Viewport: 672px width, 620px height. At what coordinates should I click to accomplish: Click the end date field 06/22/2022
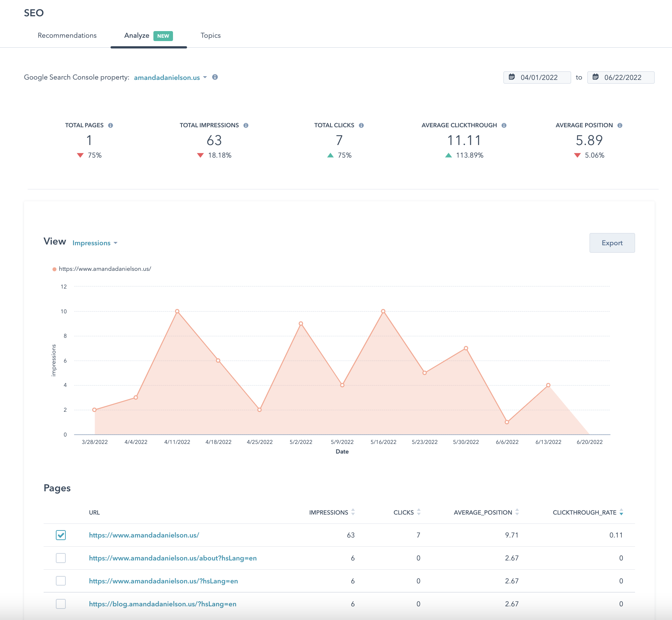(621, 77)
